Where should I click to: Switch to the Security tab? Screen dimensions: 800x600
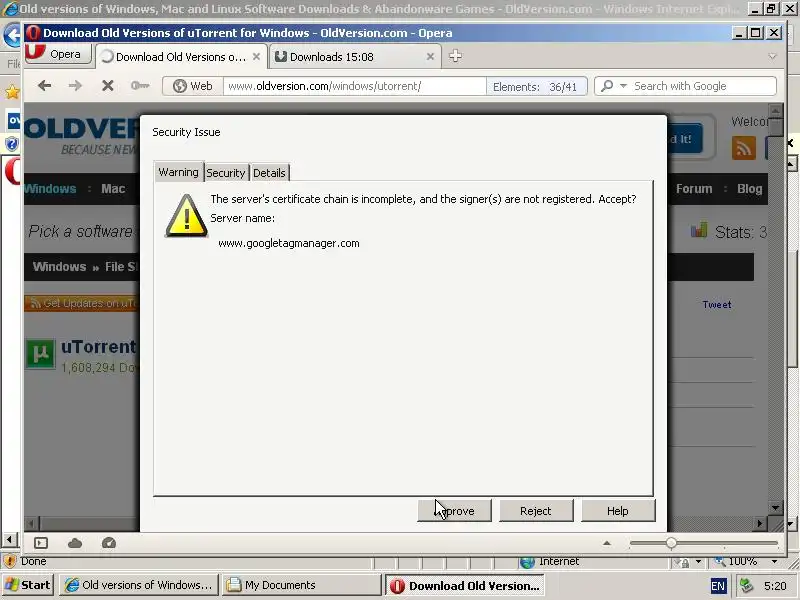pos(226,173)
